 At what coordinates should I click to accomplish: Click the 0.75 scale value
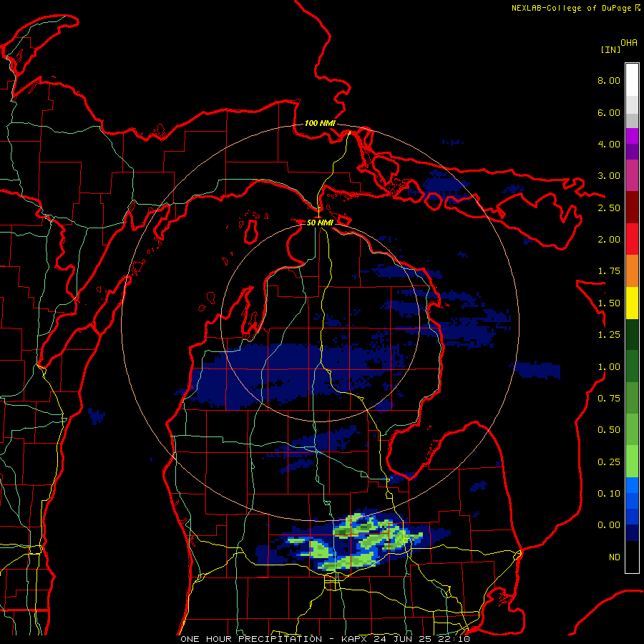coord(609,399)
